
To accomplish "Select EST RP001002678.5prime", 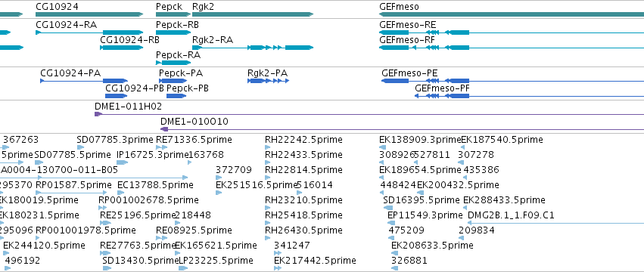I will click(x=148, y=200).
